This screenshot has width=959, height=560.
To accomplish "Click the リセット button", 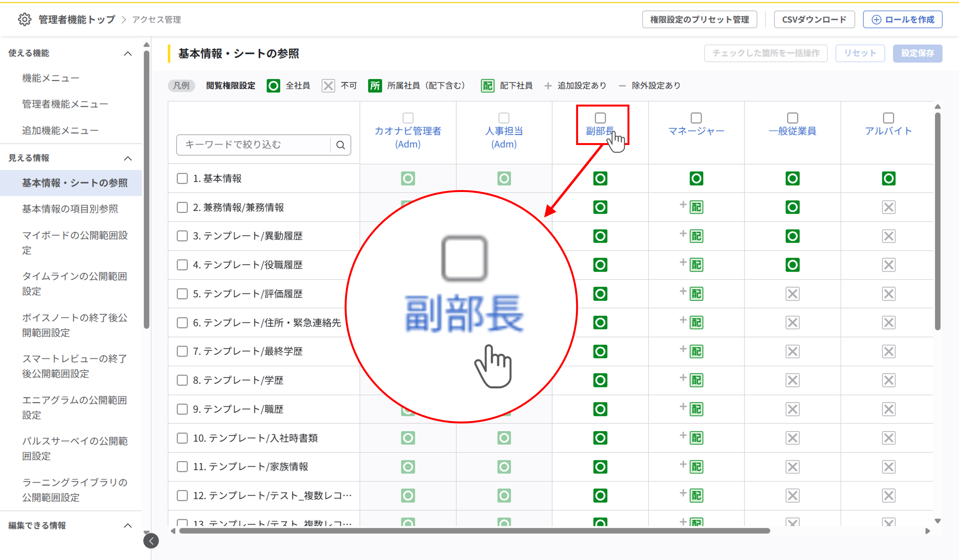I will [x=860, y=53].
